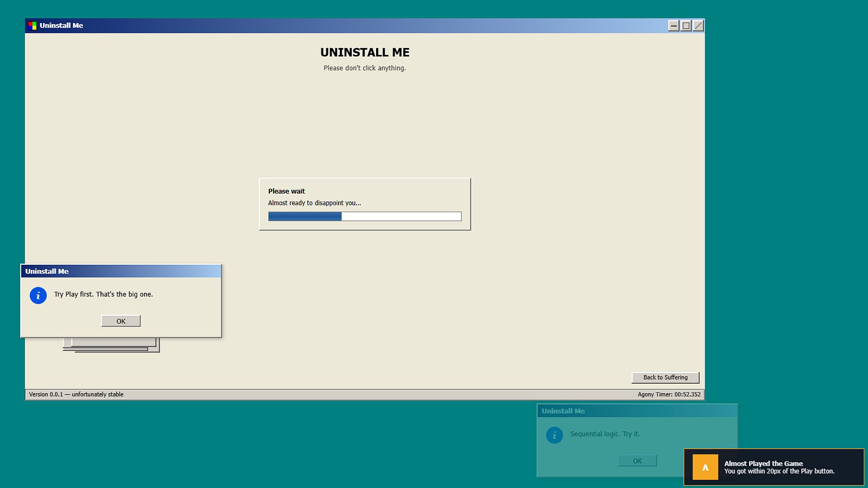The image size is (868, 488).
Task: Click the Back to Suffering button
Action: (x=665, y=377)
